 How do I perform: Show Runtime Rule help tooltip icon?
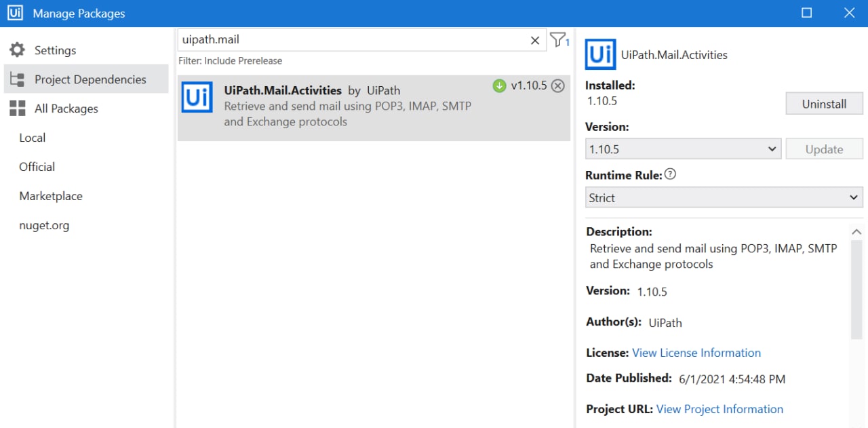point(670,174)
